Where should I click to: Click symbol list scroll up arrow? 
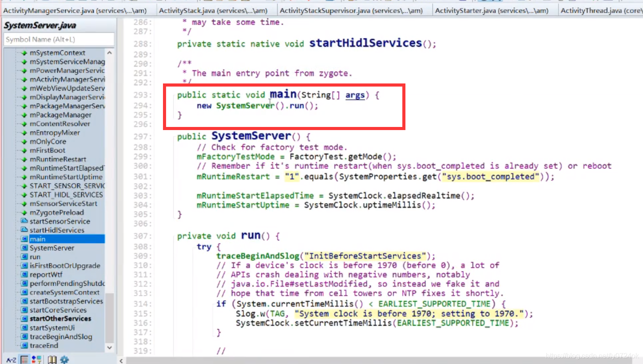[x=110, y=53]
